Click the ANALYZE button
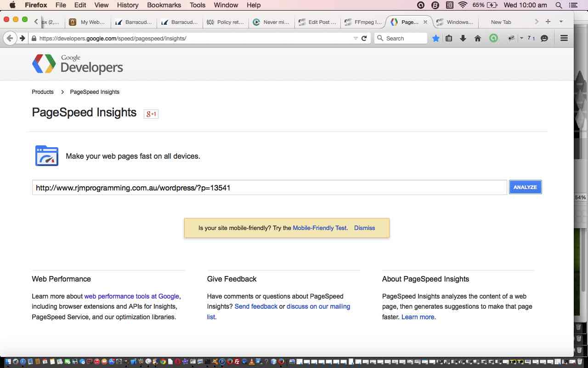The image size is (588, 368). click(525, 187)
